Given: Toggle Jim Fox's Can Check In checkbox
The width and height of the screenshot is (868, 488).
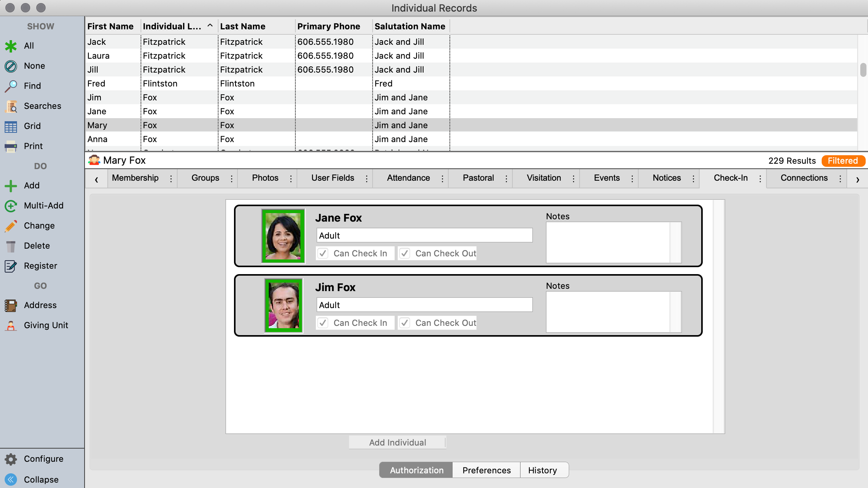Looking at the screenshot, I should pos(323,323).
